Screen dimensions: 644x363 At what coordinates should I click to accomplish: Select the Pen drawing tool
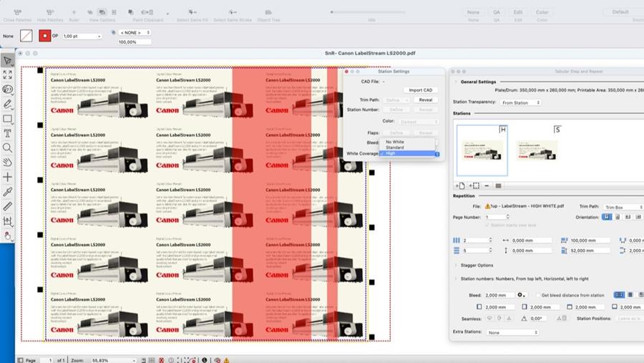pyautogui.click(x=7, y=104)
